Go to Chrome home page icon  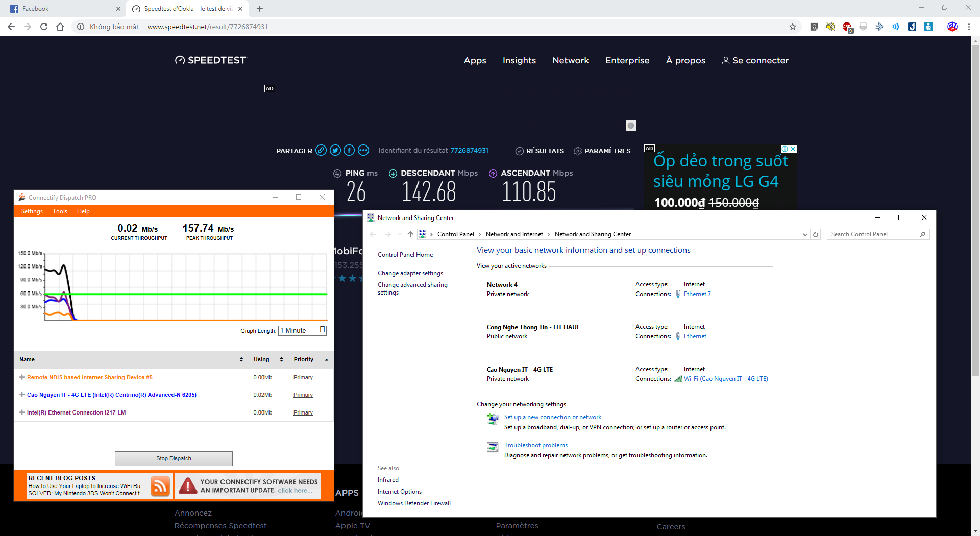(60, 27)
